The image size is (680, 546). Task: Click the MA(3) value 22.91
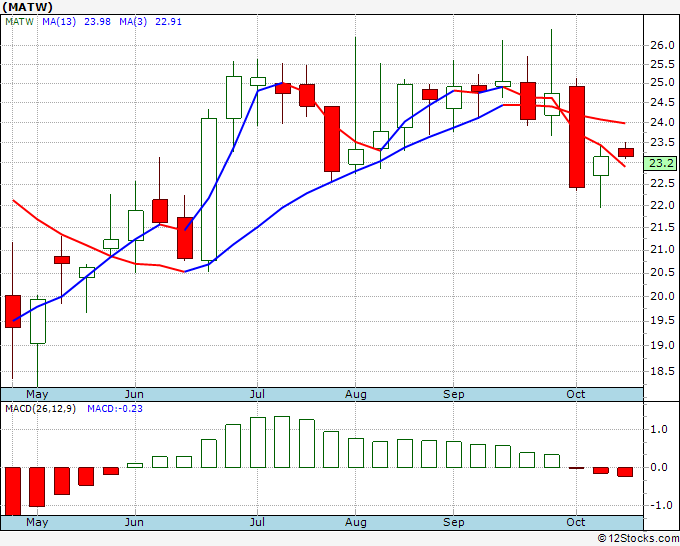(x=168, y=22)
